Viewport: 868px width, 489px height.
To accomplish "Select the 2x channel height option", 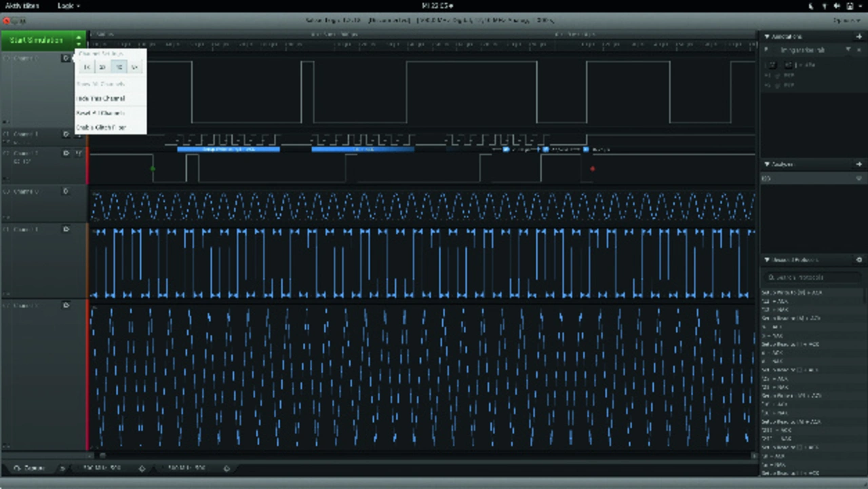I will 102,66.
